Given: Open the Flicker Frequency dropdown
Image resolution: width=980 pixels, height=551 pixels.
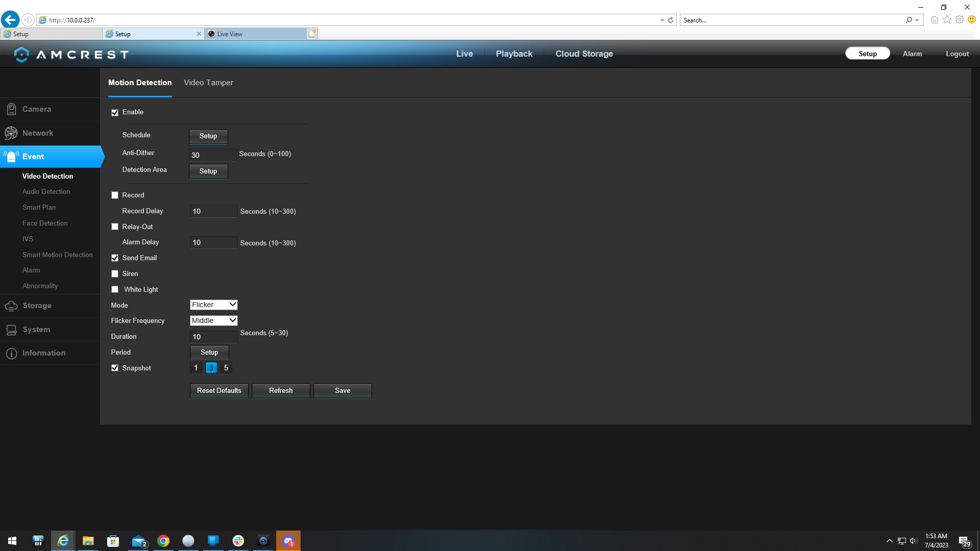Looking at the screenshot, I should click(214, 321).
